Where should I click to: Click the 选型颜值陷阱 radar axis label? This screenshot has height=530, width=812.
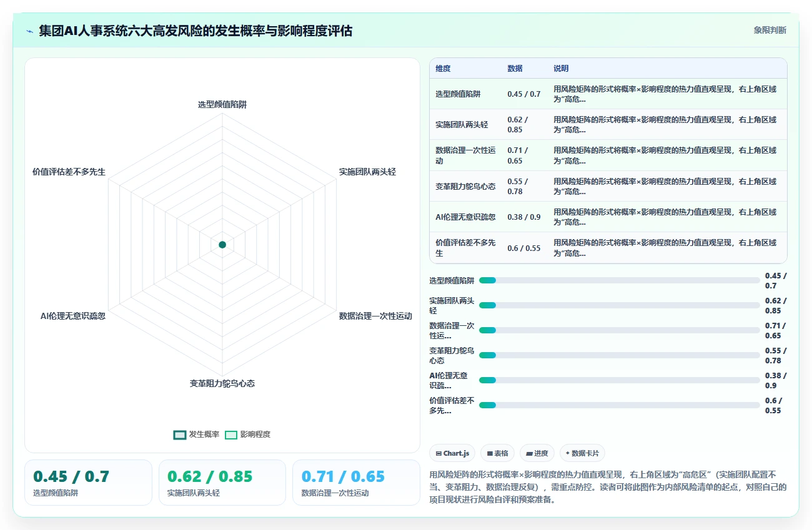(x=222, y=105)
